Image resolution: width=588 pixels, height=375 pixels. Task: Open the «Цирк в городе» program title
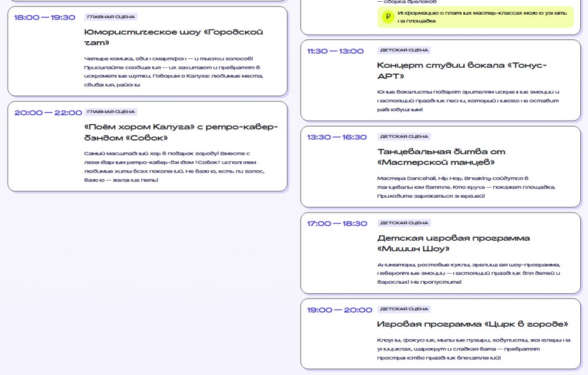473,324
